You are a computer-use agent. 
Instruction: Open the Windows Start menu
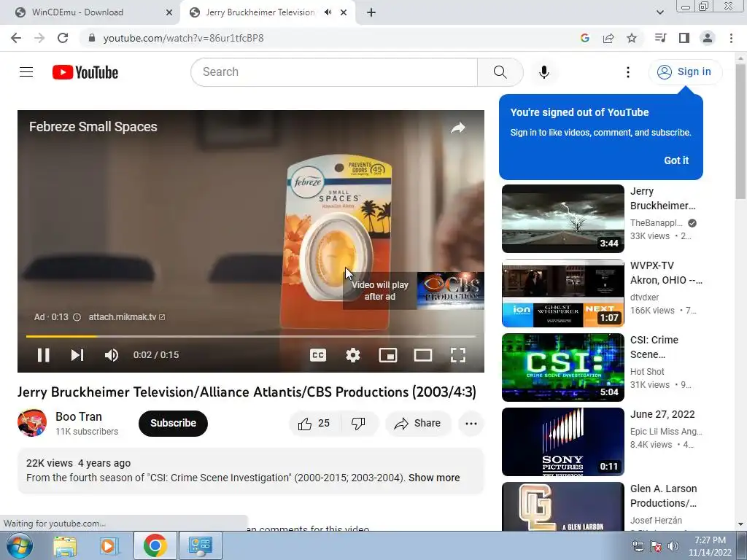tap(20, 545)
